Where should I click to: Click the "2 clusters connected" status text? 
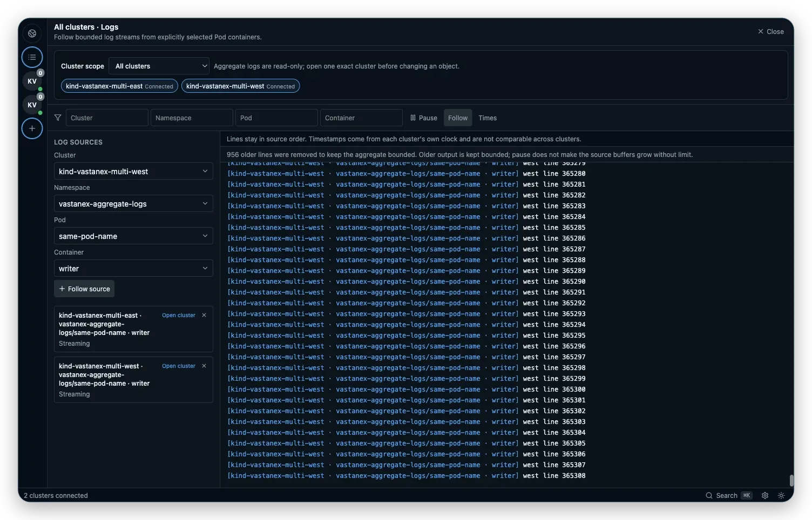coord(56,495)
